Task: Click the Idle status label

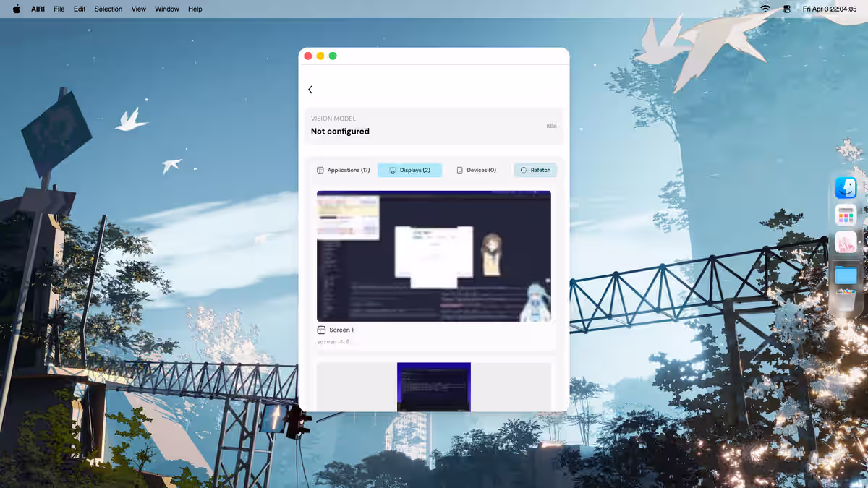Action: (x=551, y=126)
